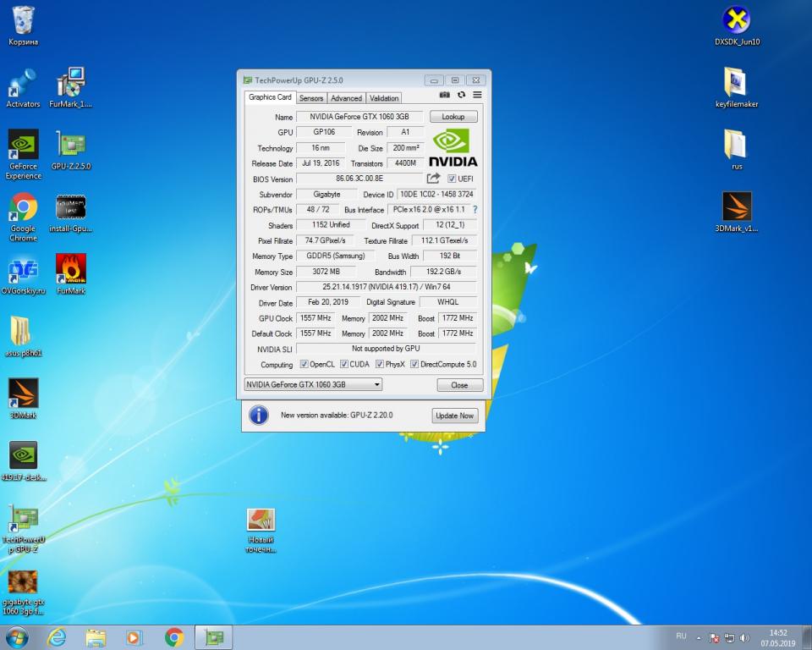812x650 pixels.
Task: Select the keyfilemaker folder icon
Action: pyautogui.click(x=737, y=88)
